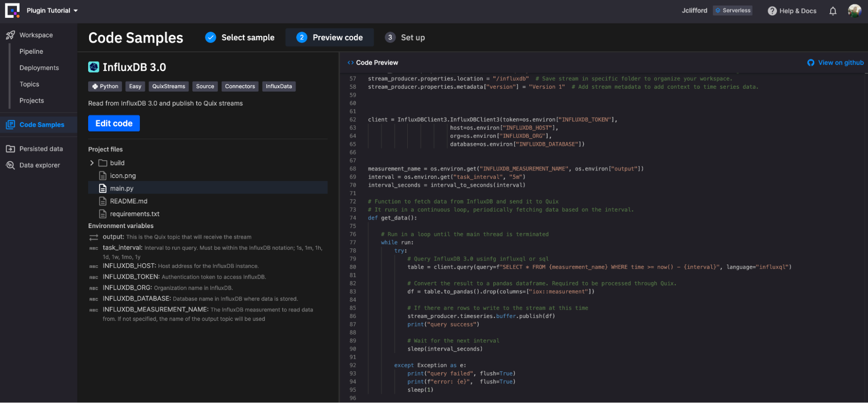
Task: Click the Data explorer icon
Action: (x=10, y=165)
